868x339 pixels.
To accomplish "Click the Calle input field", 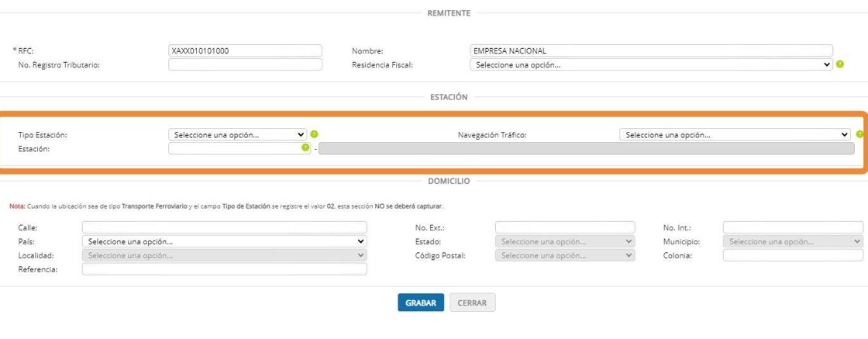I will tap(224, 227).
